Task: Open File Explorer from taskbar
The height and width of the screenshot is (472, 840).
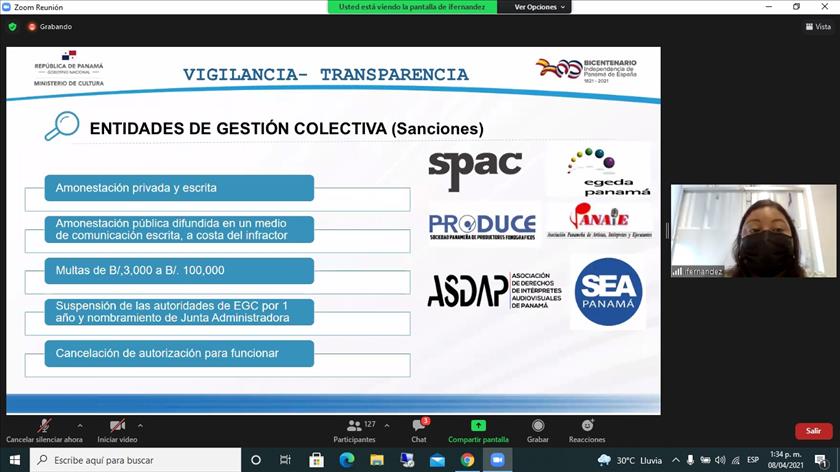Action: tap(377, 460)
